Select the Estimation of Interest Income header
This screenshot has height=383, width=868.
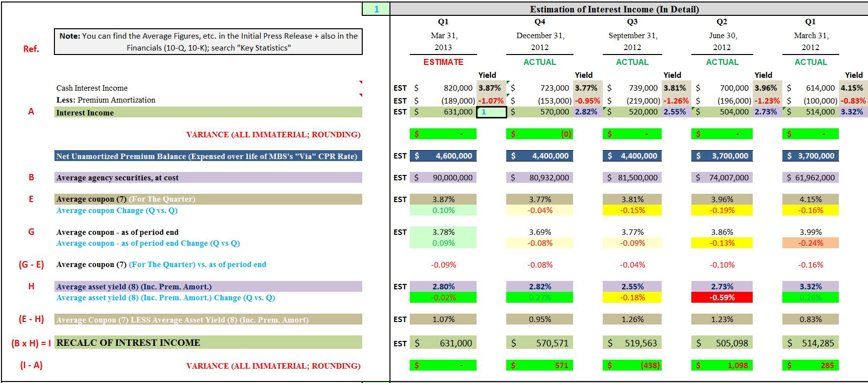coord(614,9)
